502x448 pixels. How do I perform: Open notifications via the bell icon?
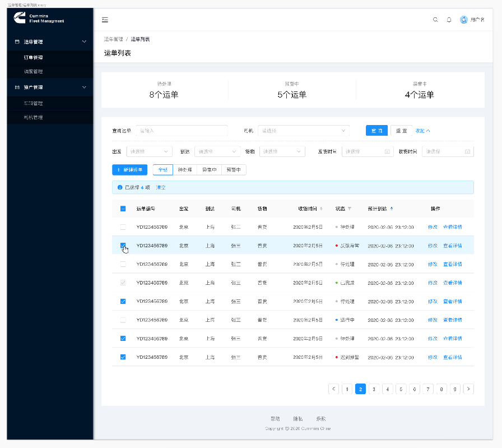449,20
